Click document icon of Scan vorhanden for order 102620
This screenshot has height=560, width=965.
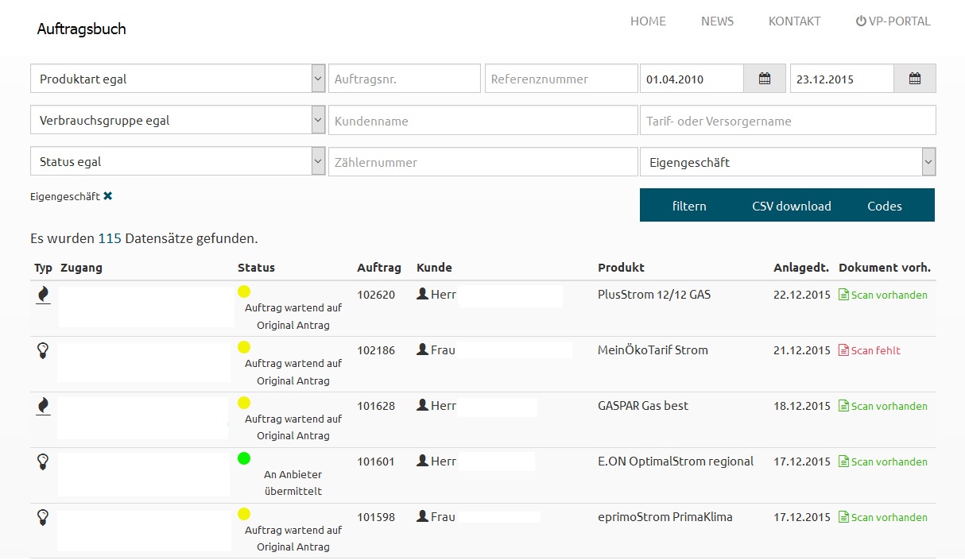click(x=844, y=295)
